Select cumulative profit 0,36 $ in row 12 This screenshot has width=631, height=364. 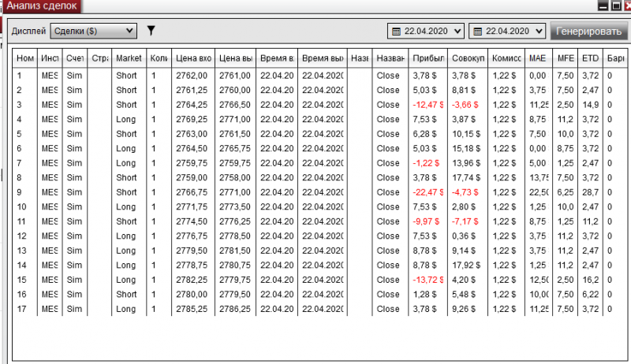(464, 236)
